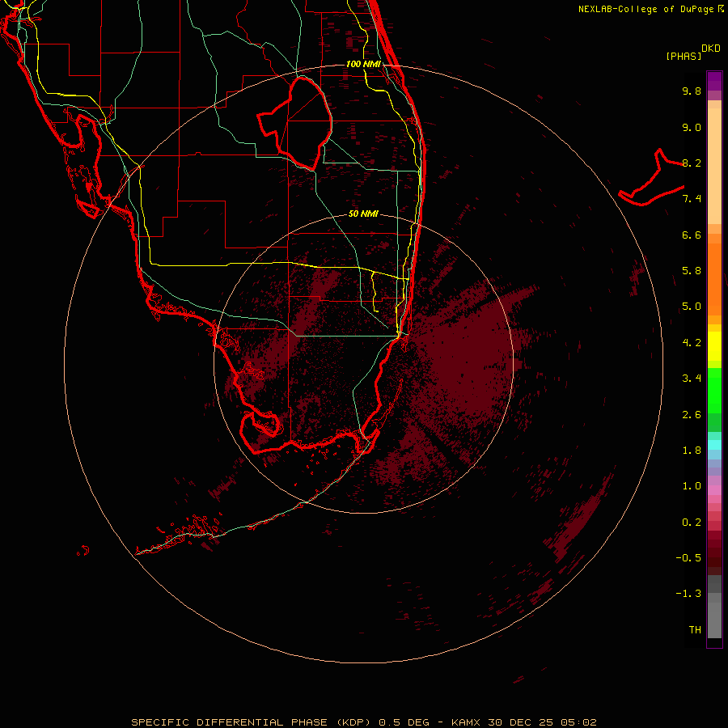Click the purple swatch atop the color bar
This screenshot has width=728, height=728.
(714, 81)
